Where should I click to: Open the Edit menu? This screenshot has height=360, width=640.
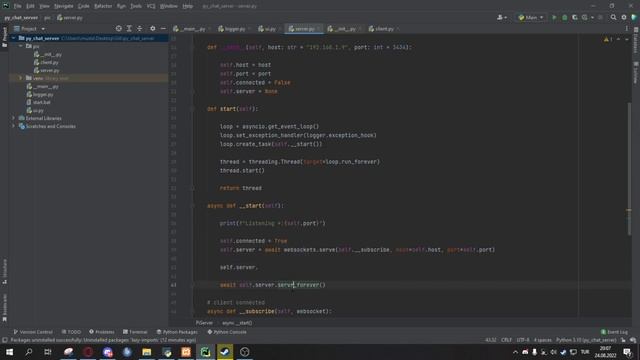click(30, 6)
